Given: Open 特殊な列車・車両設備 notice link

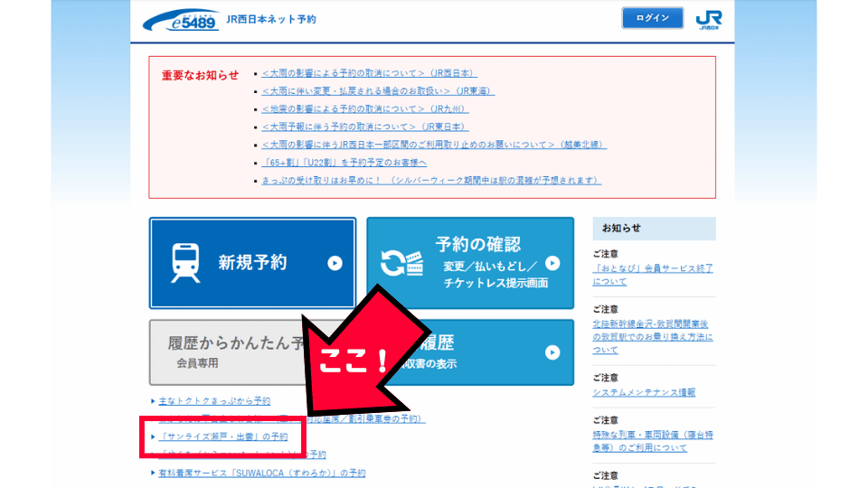Looking at the screenshot, I should click(x=653, y=442).
